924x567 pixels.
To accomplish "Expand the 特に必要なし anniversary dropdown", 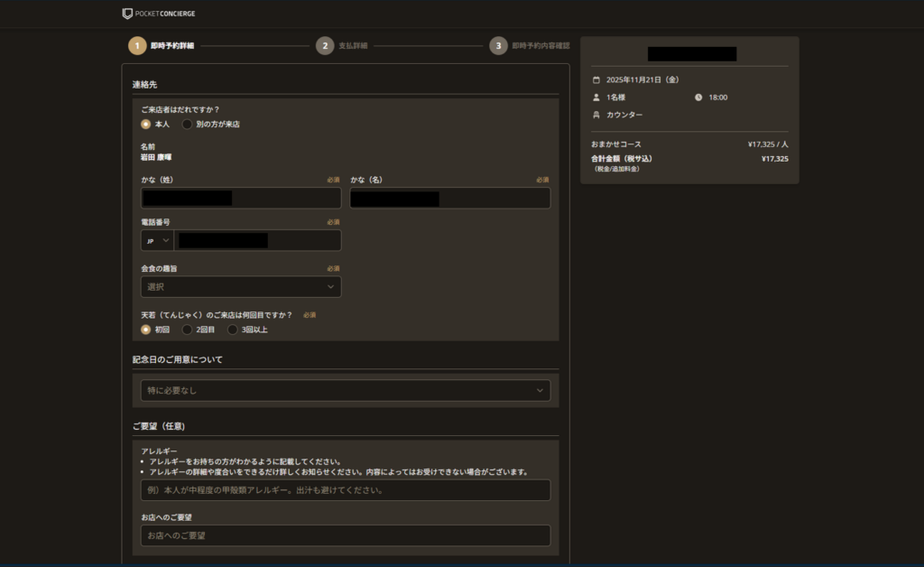I will 345,391.
